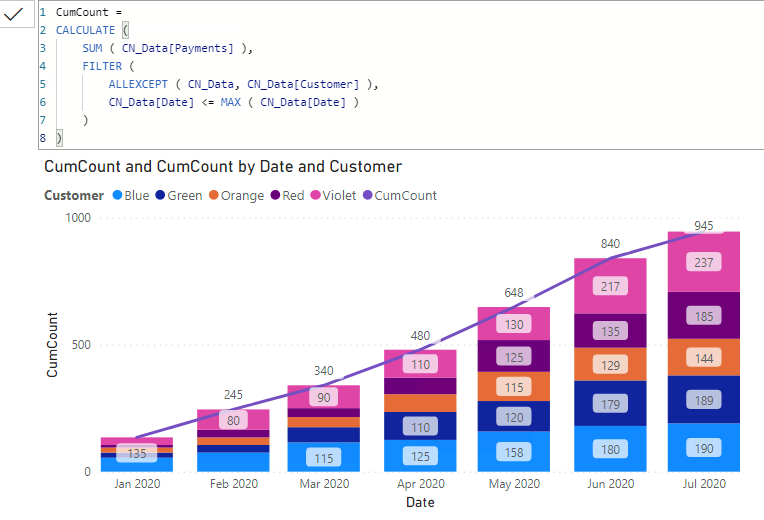This screenshot has height=520, width=764.
Task: Select the Green legend color dot
Action: 160,195
